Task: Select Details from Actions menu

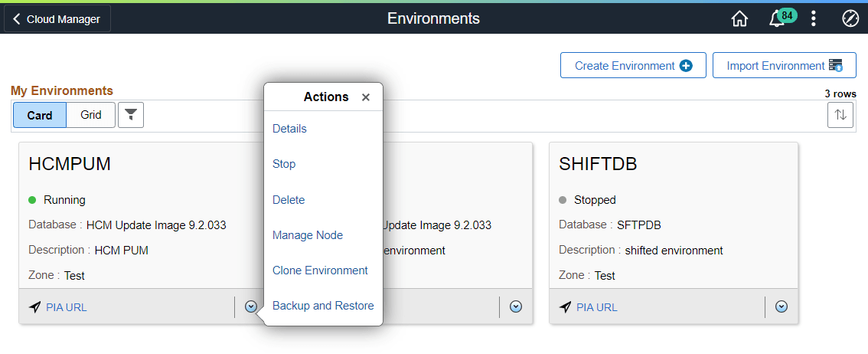Action: tap(289, 129)
